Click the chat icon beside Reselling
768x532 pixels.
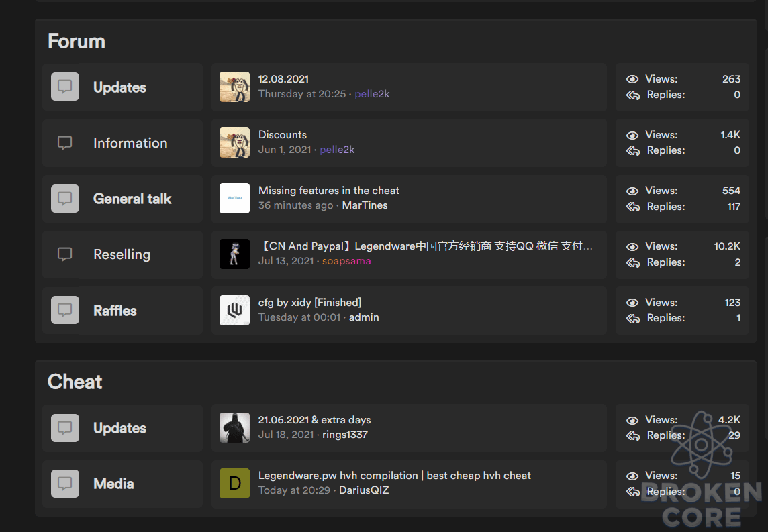65,254
